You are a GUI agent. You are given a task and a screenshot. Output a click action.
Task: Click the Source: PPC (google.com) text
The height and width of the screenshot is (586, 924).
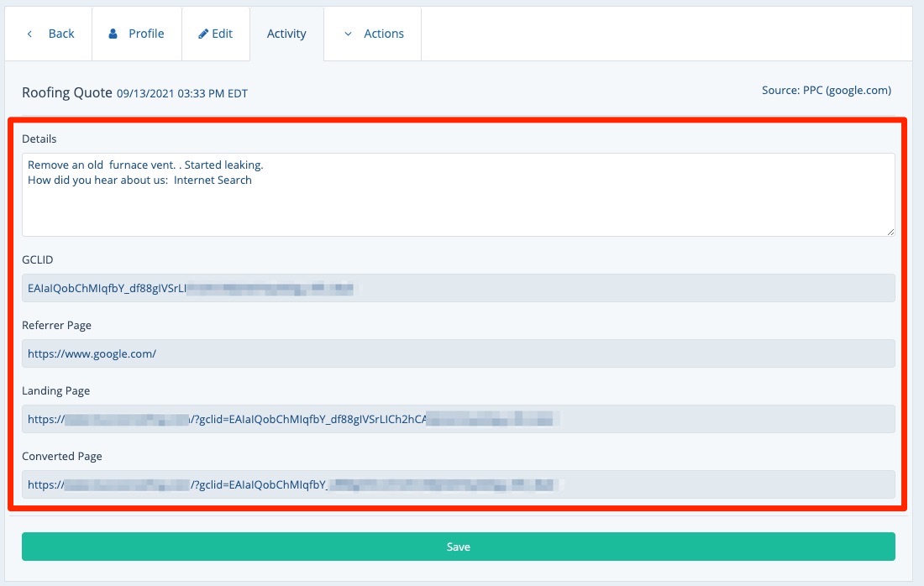[826, 91]
